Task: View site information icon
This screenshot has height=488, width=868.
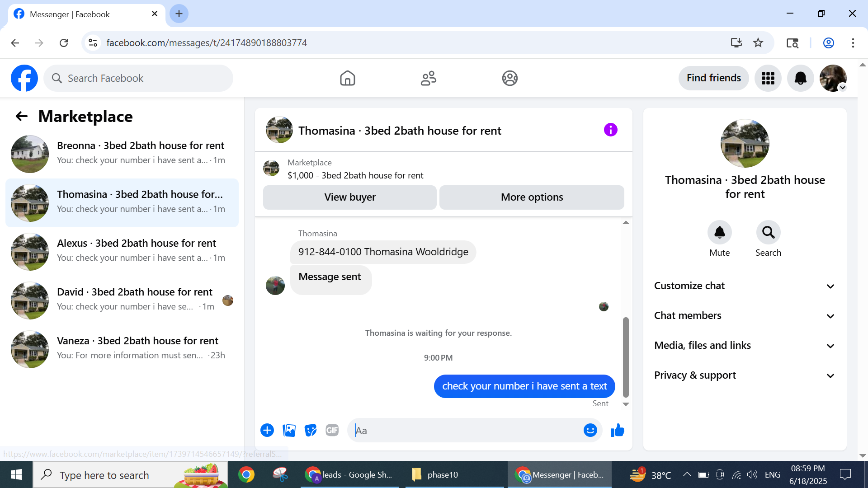Action: tap(93, 43)
